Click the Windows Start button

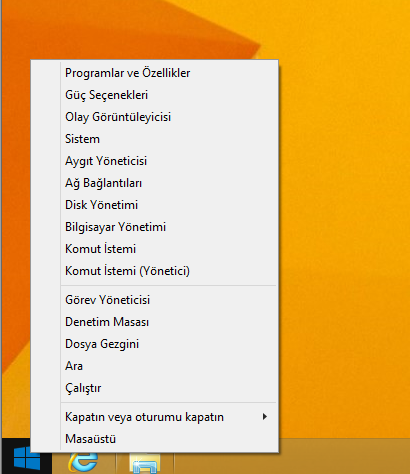click(27, 458)
